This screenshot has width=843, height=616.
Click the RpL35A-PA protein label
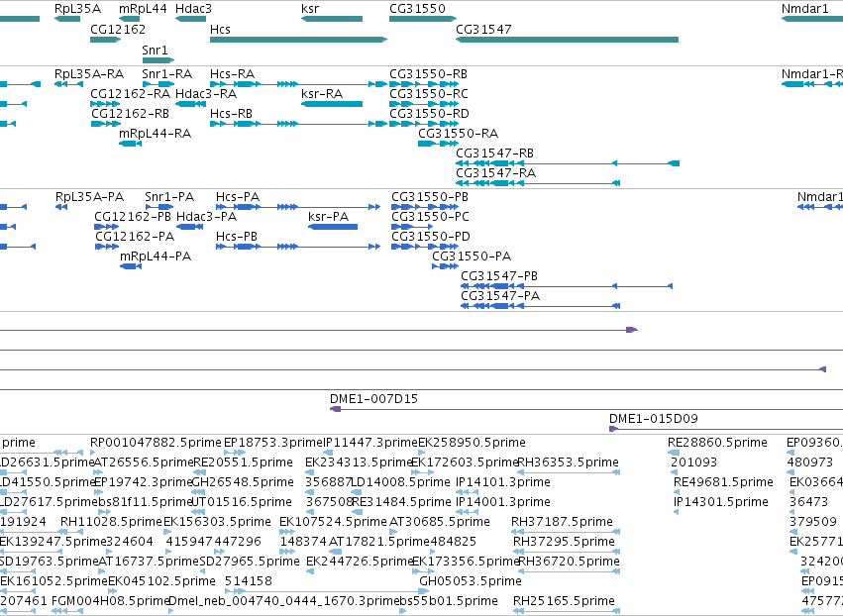coord(90,197)
